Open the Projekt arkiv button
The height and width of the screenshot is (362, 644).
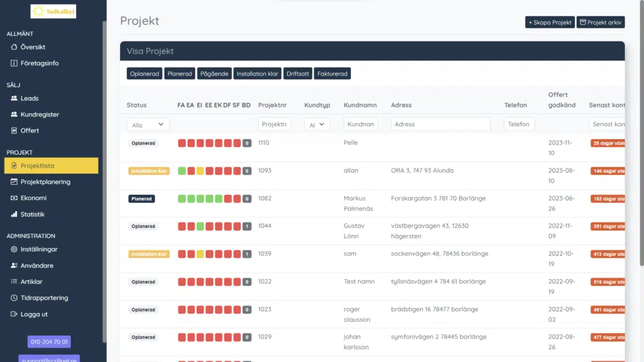(601, 22)
